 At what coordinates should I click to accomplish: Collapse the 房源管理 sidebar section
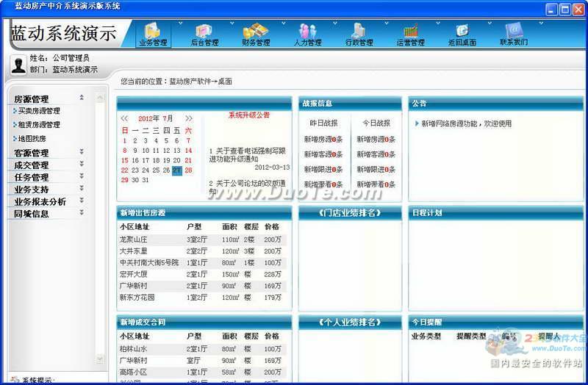82,98
